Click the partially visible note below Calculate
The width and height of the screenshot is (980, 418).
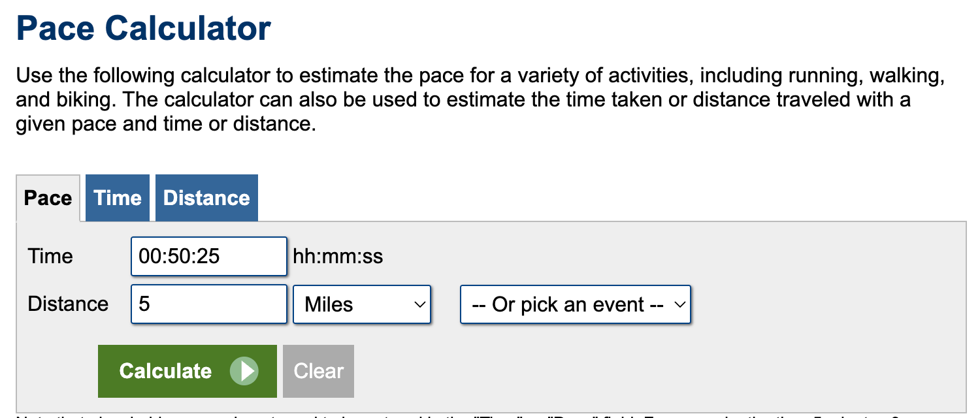(x=457, y=415)
